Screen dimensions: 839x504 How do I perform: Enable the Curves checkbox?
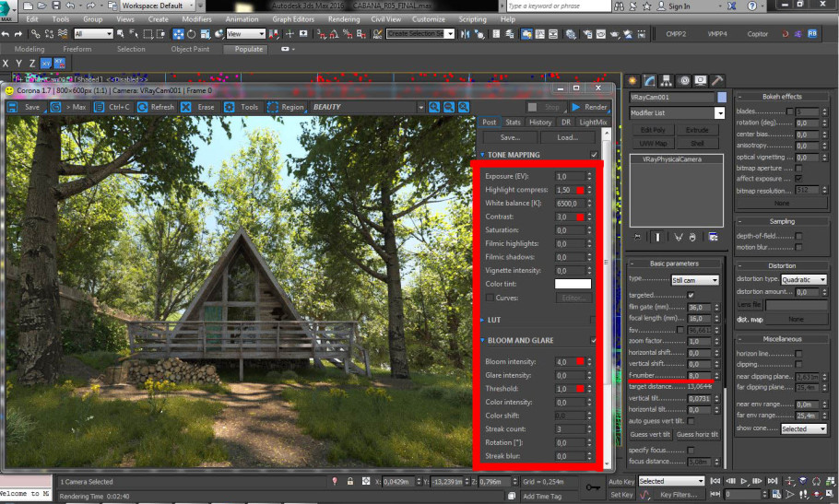(x=490, y=298)
